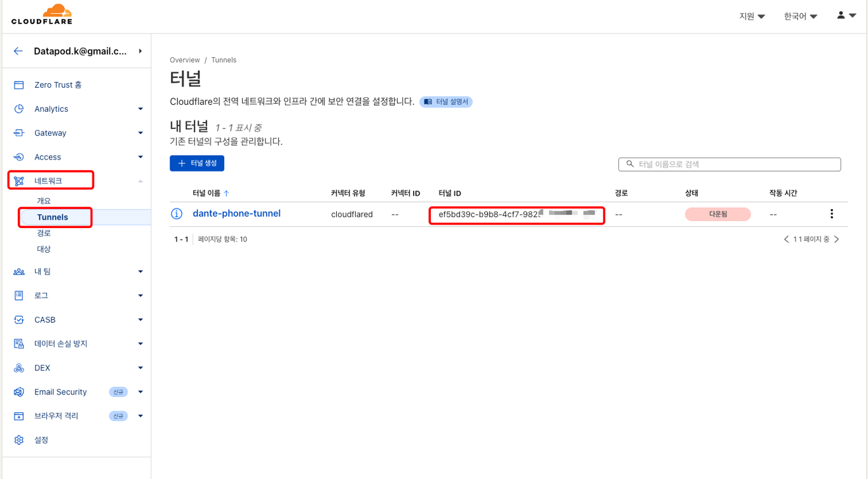
Task: Click the 경로 column header in table
Action: pyautogui.click(x=621, y=193)
